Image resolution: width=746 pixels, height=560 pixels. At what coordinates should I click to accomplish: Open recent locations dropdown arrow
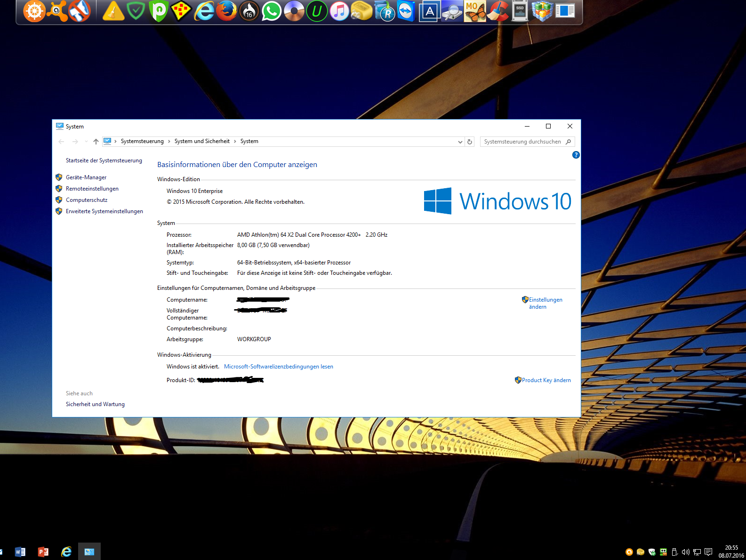[x=86, y=142]
